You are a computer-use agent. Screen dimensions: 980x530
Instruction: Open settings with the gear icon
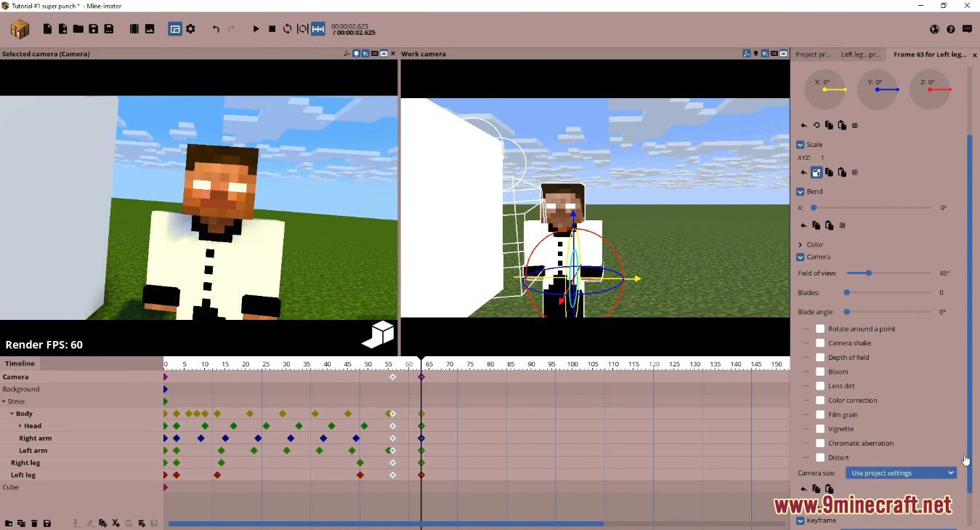tap(190, 29)
